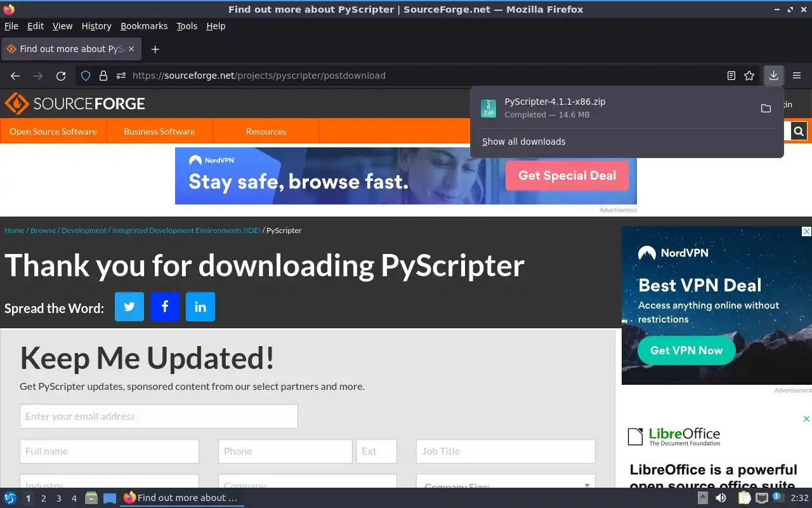The image size is (812, 508).
Task: Open the Business Software menu
Action: [x=159, y=131]
